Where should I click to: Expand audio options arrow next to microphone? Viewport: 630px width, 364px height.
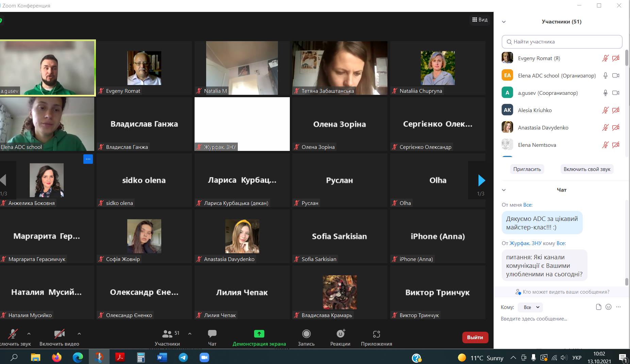tap(29, 334)
